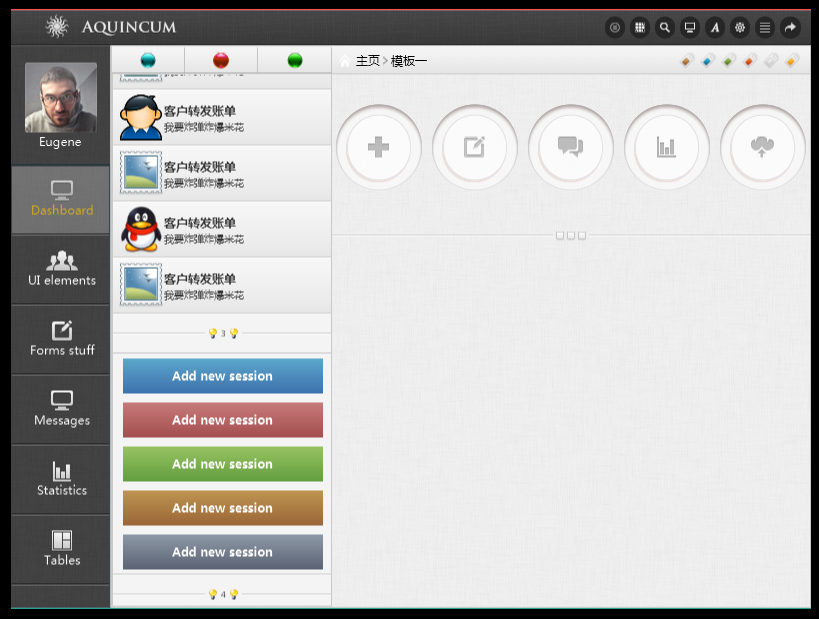Switch to the Statistics section in the sidebar

pos(61,480)
